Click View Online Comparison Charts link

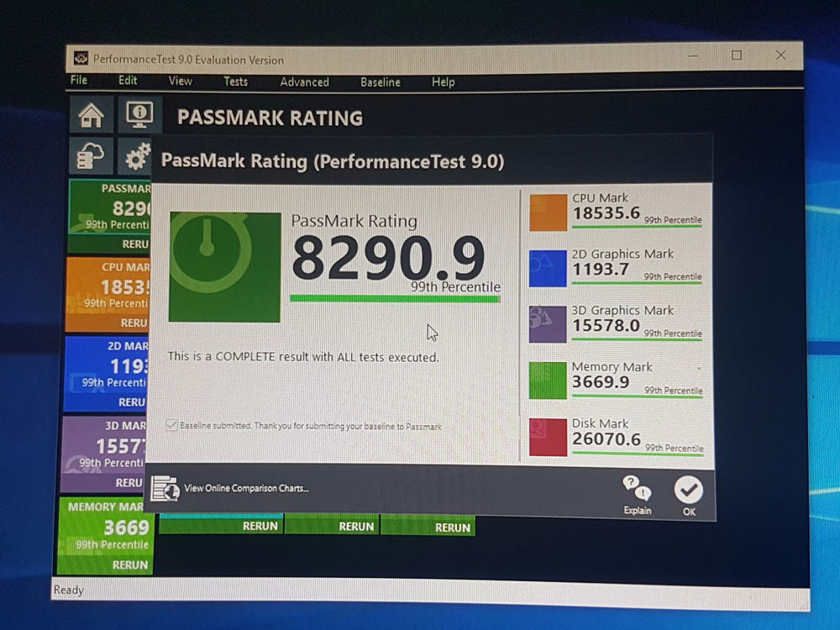pos(246,488)
